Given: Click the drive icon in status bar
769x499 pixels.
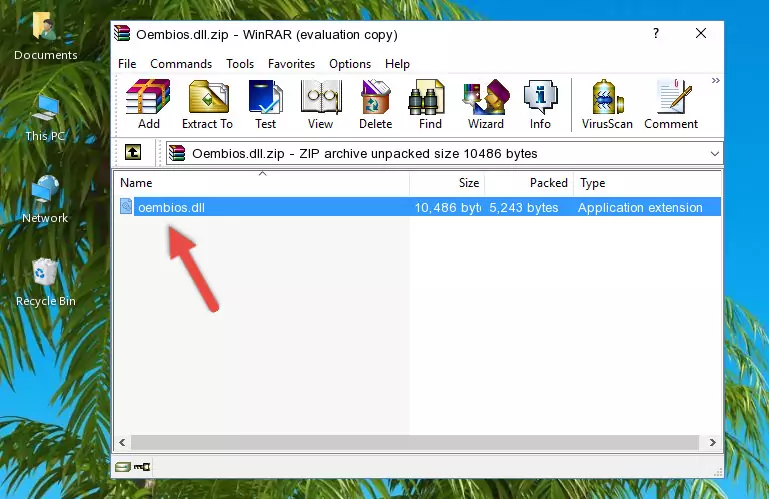Looking at the screenshot, I should click(x=123, y=467).
